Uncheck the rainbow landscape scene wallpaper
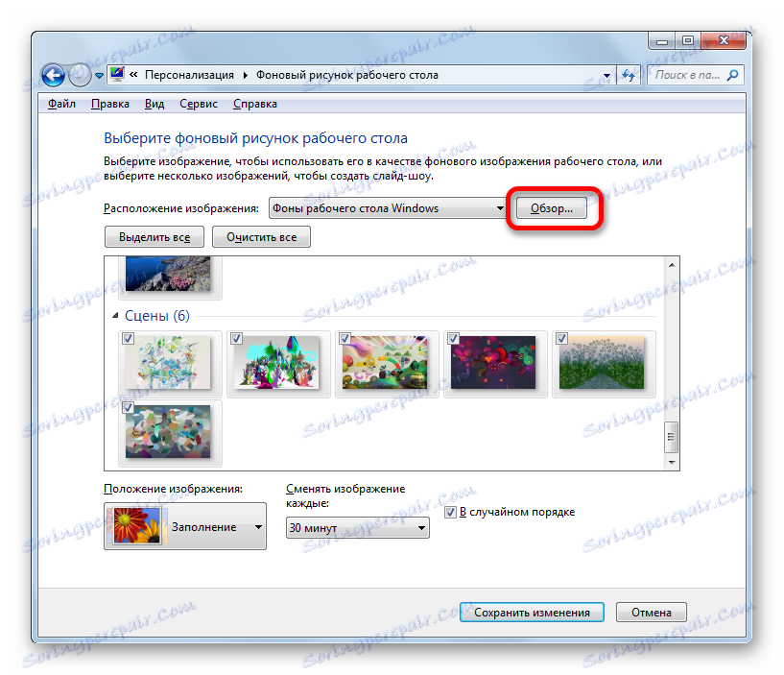Screen dimensions: 784x675 pos(345,339)
